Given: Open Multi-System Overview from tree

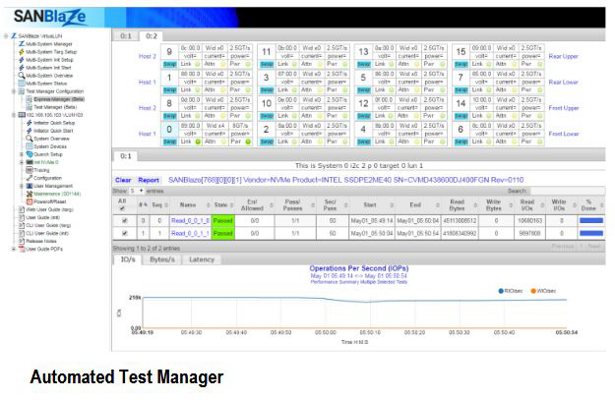Looking at the screenshot, I should pyautogui.click(x=46, y=75).
